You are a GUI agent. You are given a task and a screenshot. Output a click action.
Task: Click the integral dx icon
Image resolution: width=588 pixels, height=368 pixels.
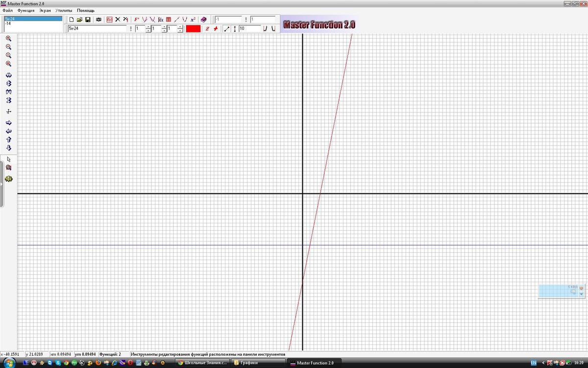160,20
